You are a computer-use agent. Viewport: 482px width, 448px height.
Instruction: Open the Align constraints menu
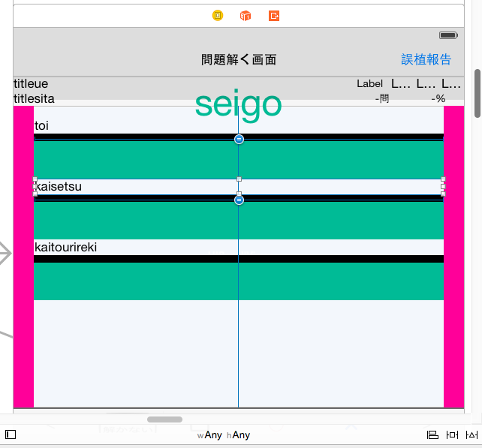click(x=432, y=434)
